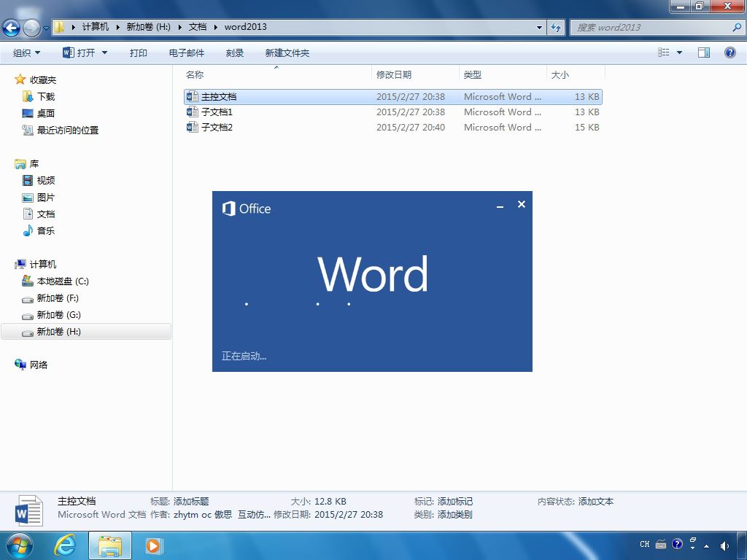Open 新加卷 (G:) drive

pyautogui.click(x=58, y=315)
